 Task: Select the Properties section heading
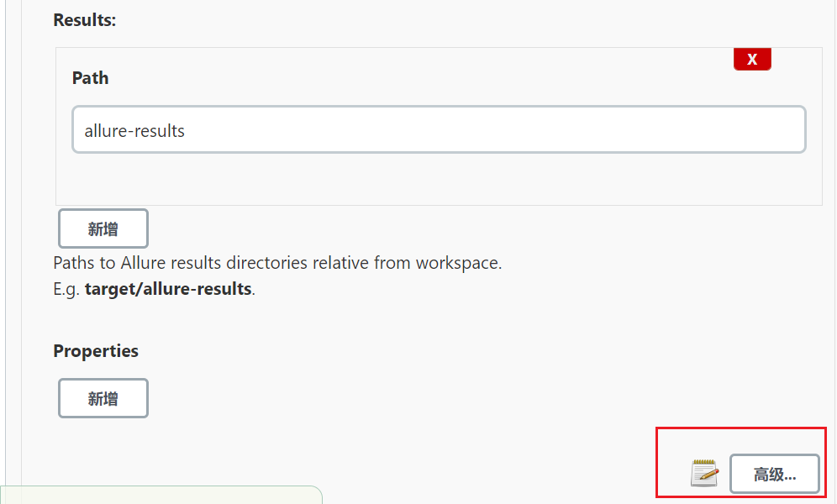tap(96, 351)
